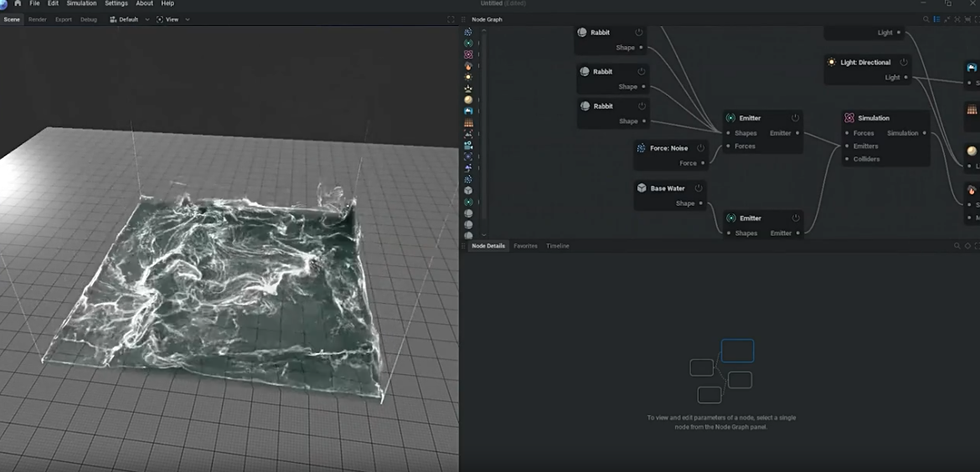The width and height of the screenshot is (980, 472).
Task: Click the down arrow of the node sidebar scrollbar
Action: [x=483, y=235]
